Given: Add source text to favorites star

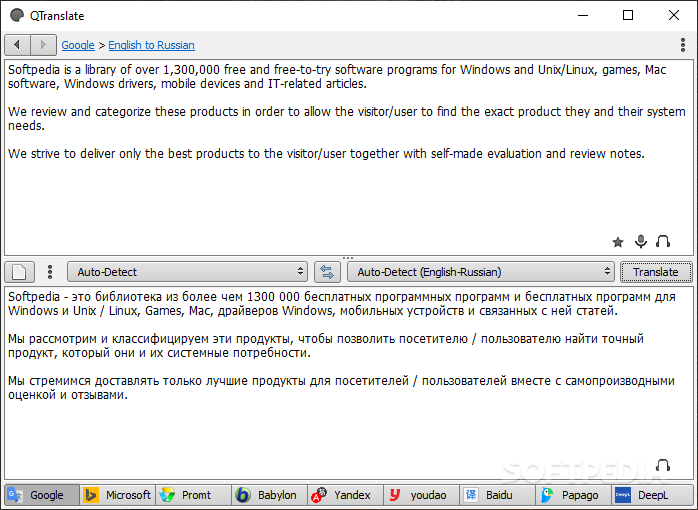Looking at the screenshot, I should pyautogui.click(x=618, y=242).
